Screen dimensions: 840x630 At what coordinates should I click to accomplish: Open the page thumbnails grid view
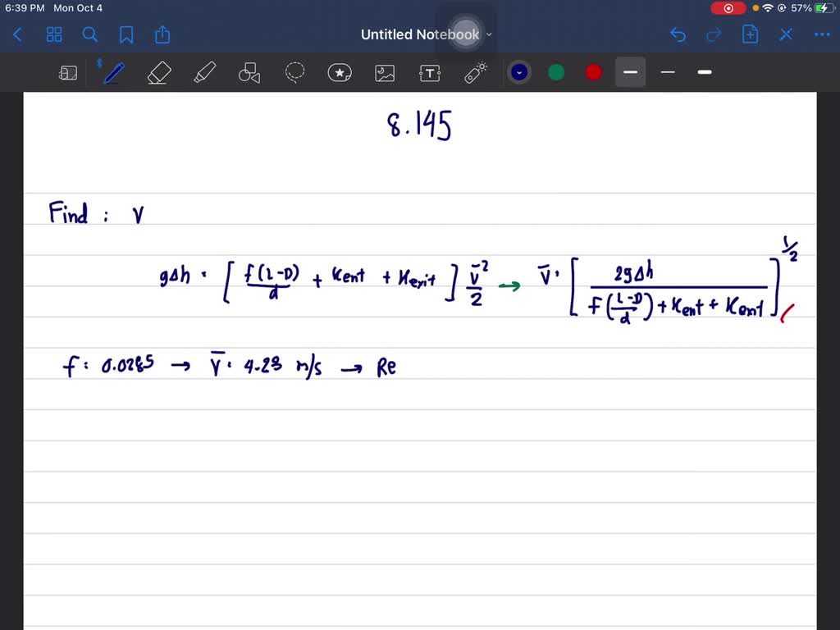point(54,34)
